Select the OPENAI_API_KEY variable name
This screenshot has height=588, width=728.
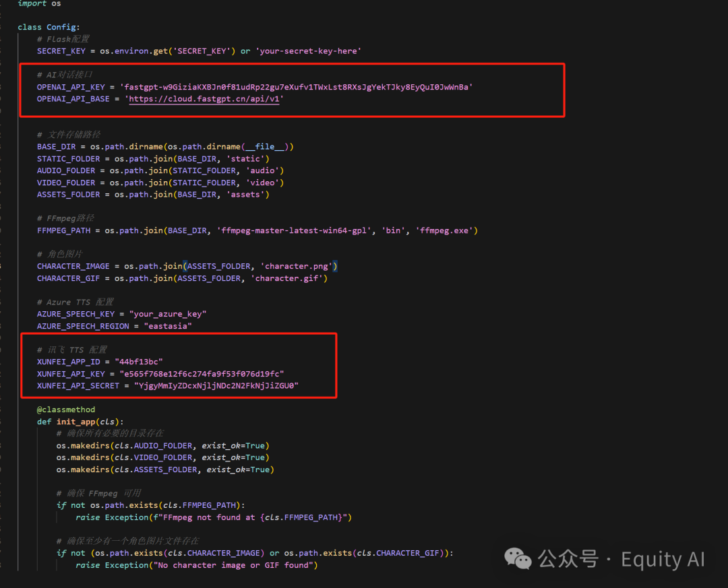tap(71, 87)
